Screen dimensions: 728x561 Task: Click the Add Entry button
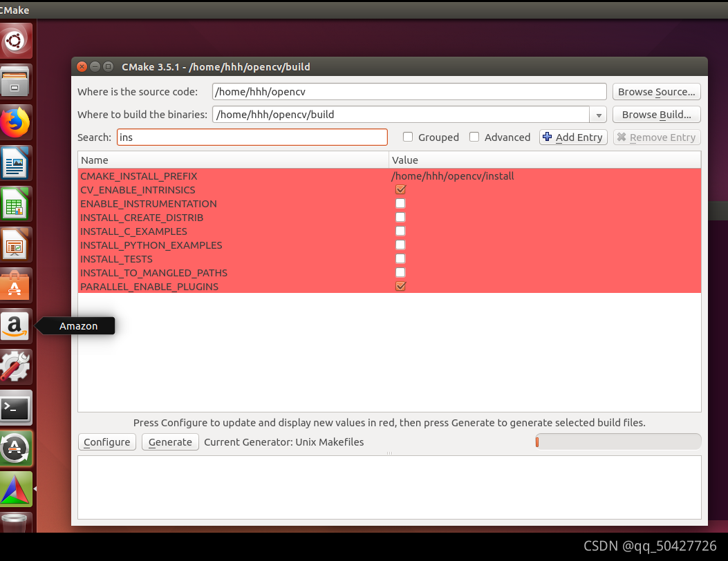click(573, 137)
